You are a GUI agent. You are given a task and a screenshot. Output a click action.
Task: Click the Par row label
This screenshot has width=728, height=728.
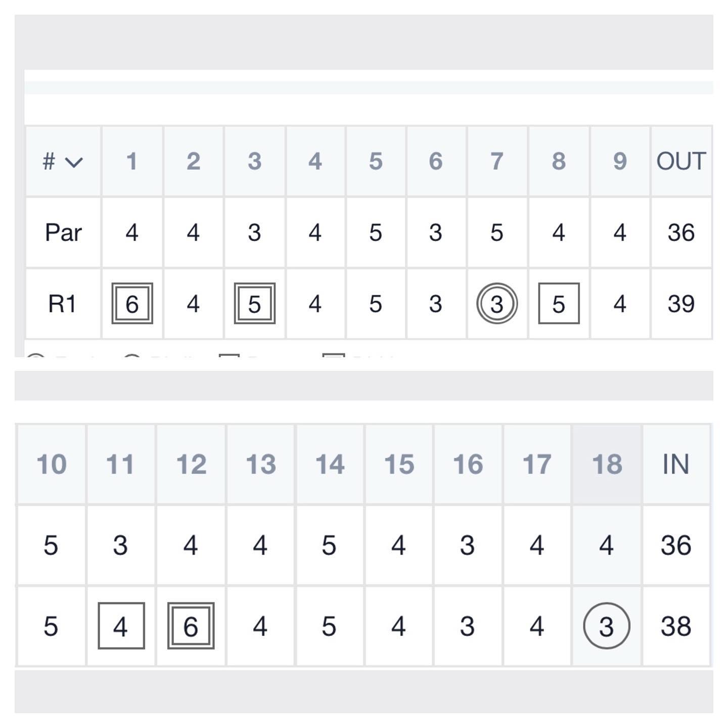[63, 233]
